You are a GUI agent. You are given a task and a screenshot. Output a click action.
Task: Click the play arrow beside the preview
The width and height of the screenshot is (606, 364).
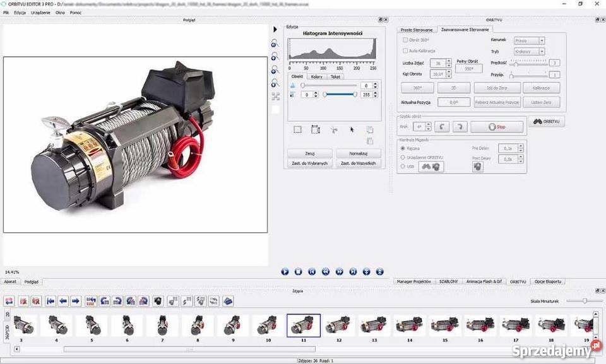click(x=275, y=30)
